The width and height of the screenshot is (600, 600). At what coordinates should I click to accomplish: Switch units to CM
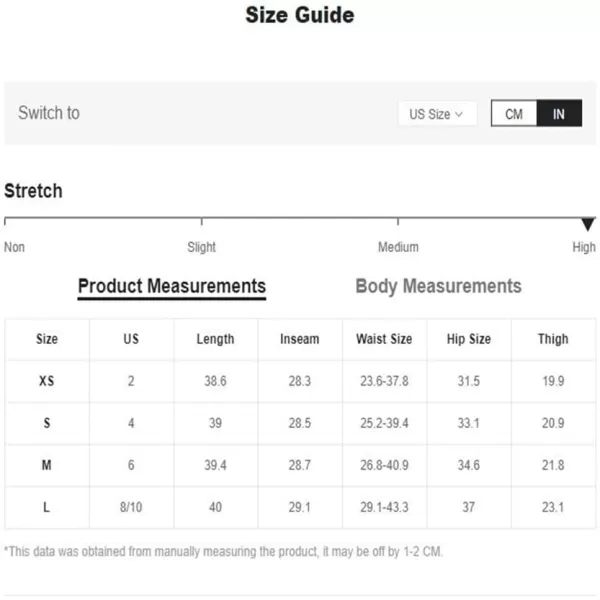514,114
